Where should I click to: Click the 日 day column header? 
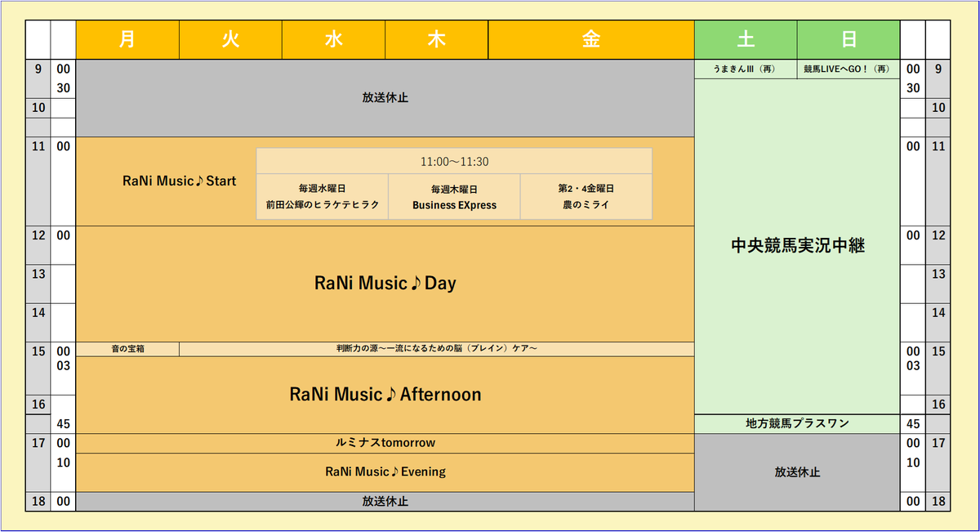point(849,40)
